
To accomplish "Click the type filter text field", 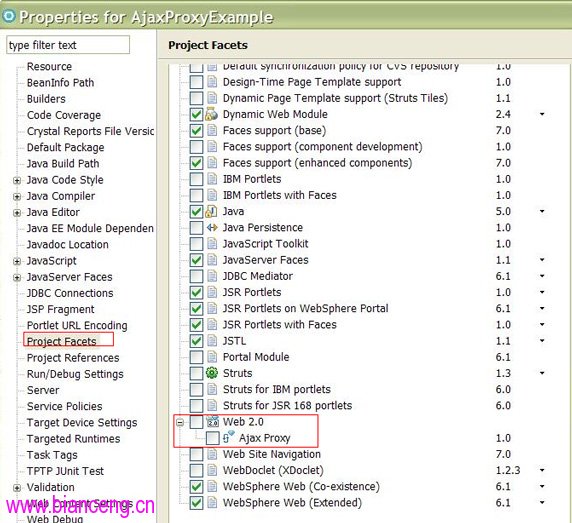I will (68, 45).
